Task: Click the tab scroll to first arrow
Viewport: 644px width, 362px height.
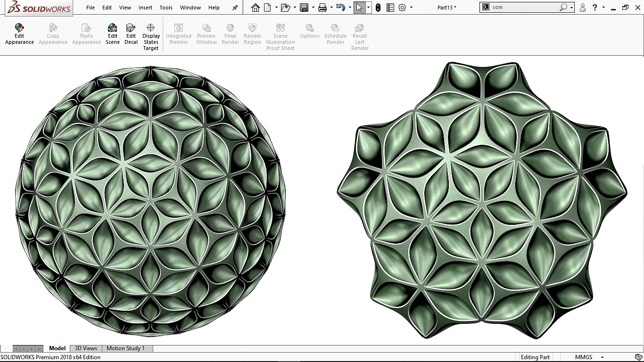Action: [x=17, y=349]
